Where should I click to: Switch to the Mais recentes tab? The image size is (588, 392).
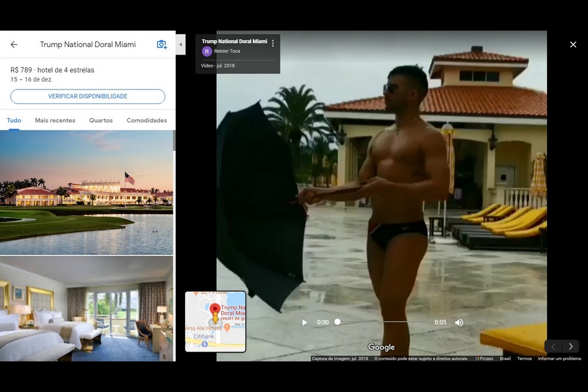[x=55, y=121]
